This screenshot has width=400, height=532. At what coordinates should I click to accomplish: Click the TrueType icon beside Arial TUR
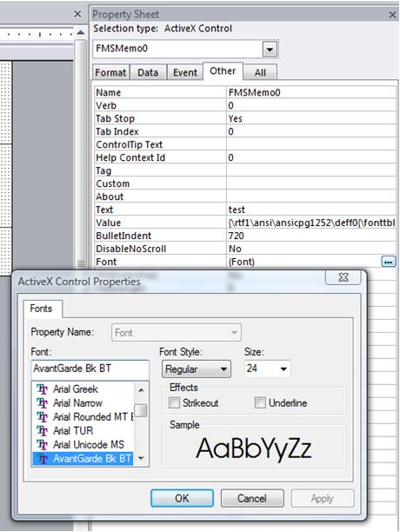[x=42, y=430]
